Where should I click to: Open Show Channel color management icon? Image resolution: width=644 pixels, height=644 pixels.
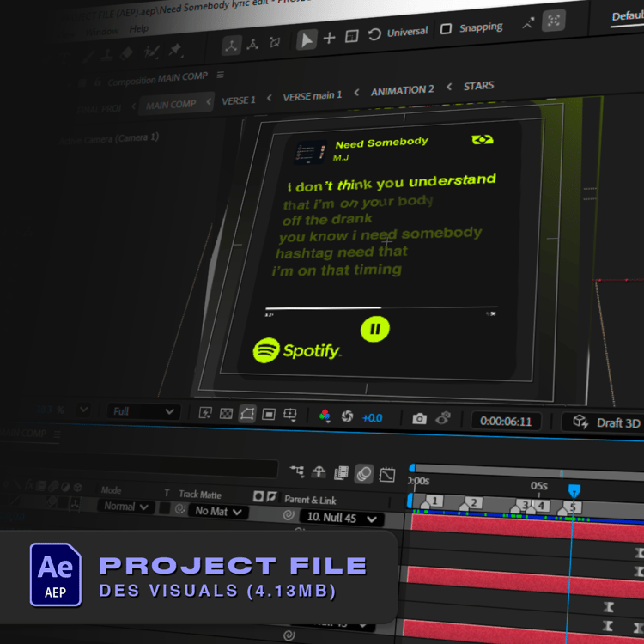click(x=325, y=416)
